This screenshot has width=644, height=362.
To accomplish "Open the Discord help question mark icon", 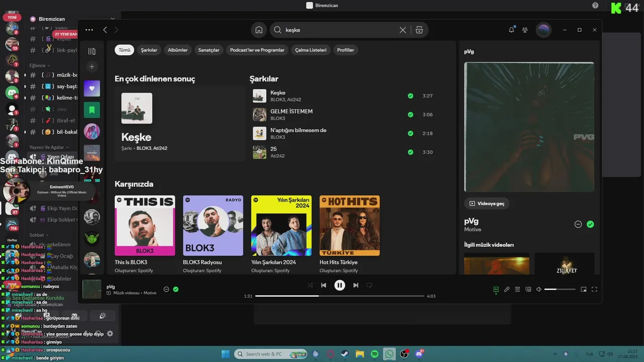I will click(x=595, y=6).
